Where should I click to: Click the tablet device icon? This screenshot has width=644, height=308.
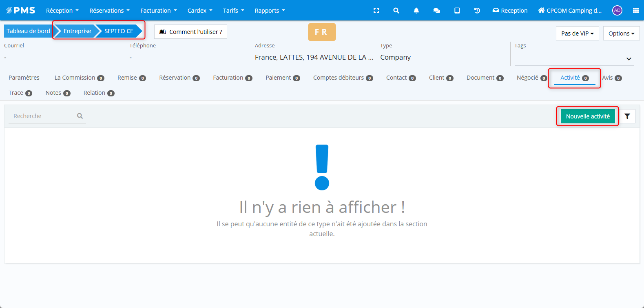click(457, 11)
